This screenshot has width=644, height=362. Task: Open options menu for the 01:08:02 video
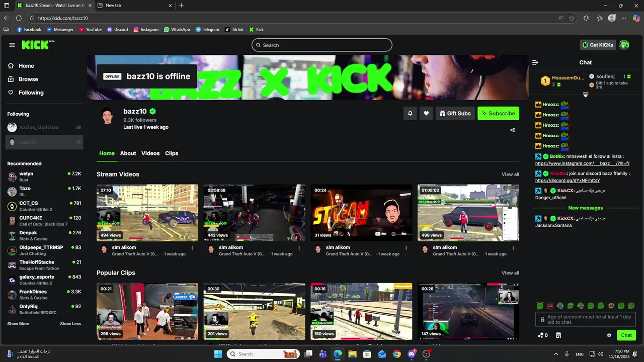tap(513, 248)
